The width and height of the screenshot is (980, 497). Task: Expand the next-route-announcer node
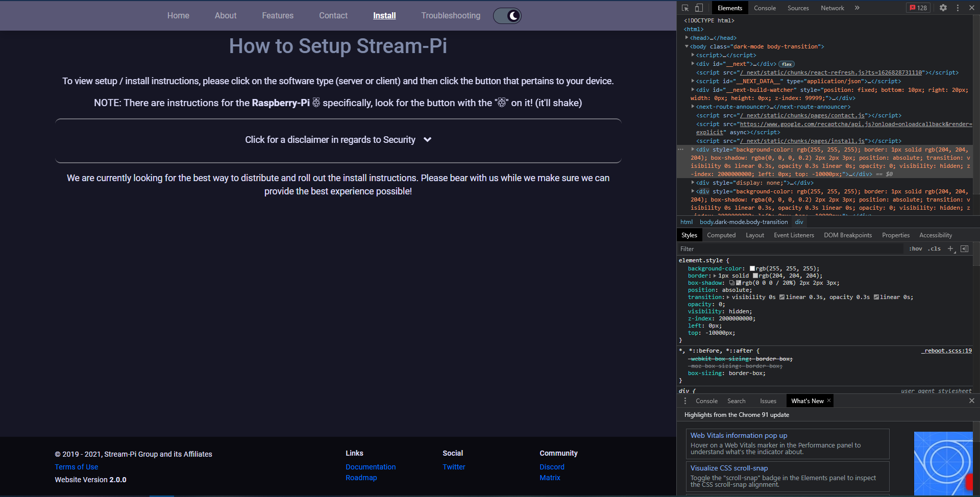[x=693, y=107]
